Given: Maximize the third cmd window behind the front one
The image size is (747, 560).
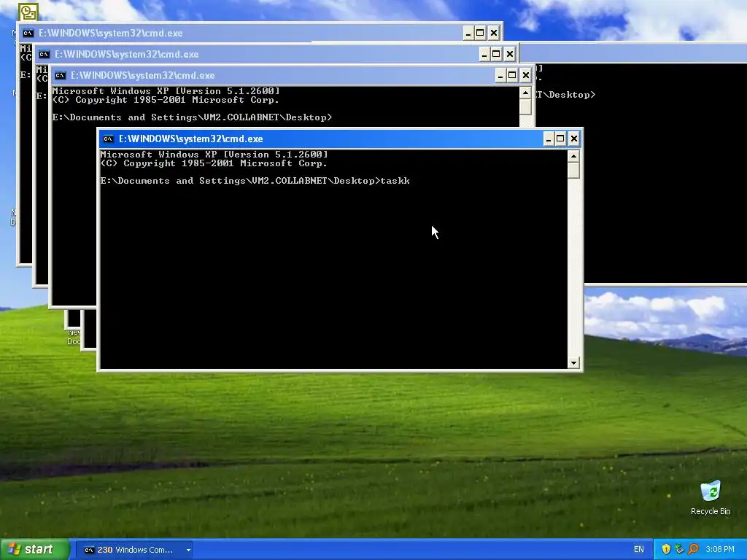Looking at the screenshot, I should [512, 75].
